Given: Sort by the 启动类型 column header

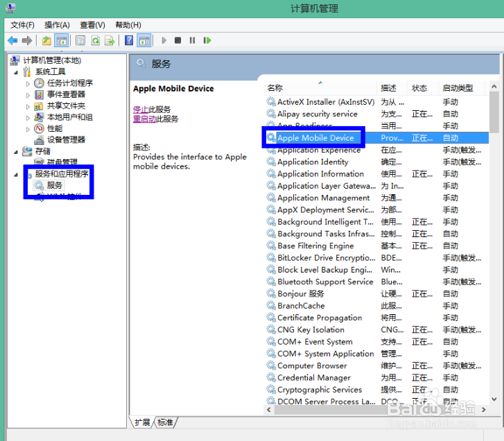Looking at the screenshot, I should tap(462, 88).
